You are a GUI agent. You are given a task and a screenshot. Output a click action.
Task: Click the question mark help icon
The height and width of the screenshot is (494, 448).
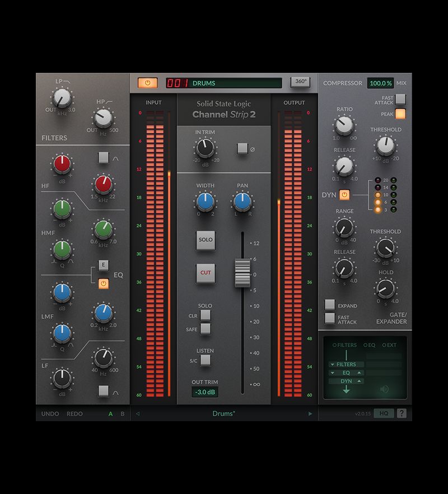click(402, 413)
